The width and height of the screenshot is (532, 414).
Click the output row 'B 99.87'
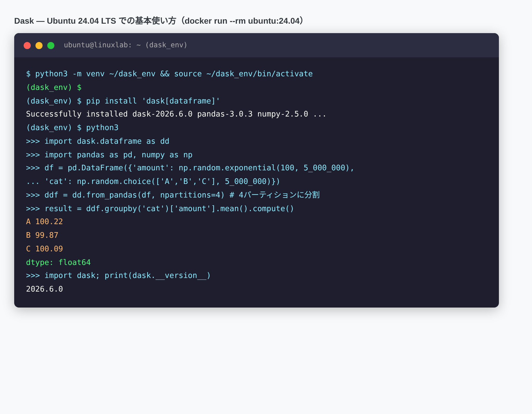pyautogui.click(x=42, y=235)
